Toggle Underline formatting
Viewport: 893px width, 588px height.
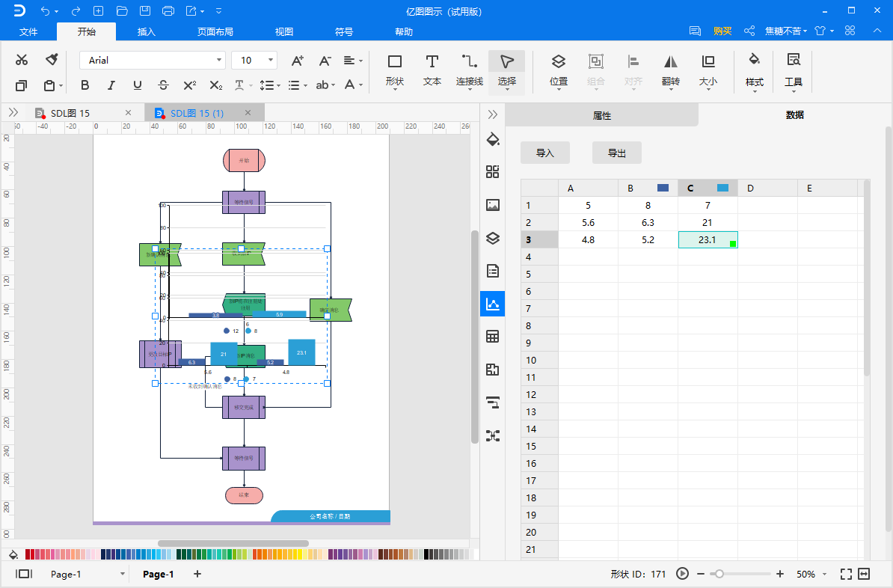[x=138, y=85]
